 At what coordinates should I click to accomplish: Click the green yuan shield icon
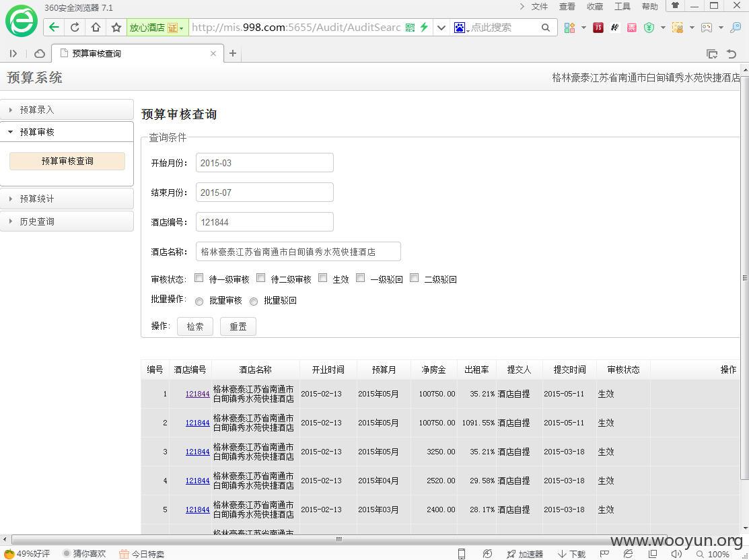(649, 28)
